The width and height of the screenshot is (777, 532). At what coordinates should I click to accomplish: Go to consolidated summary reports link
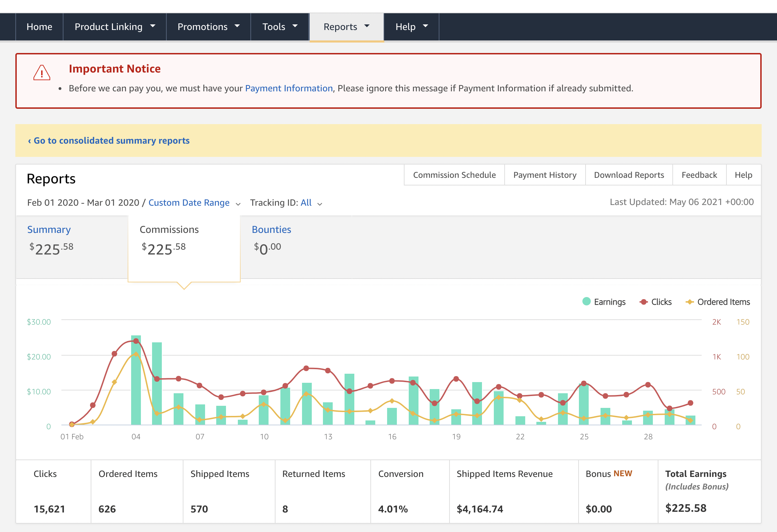[108, 140]
